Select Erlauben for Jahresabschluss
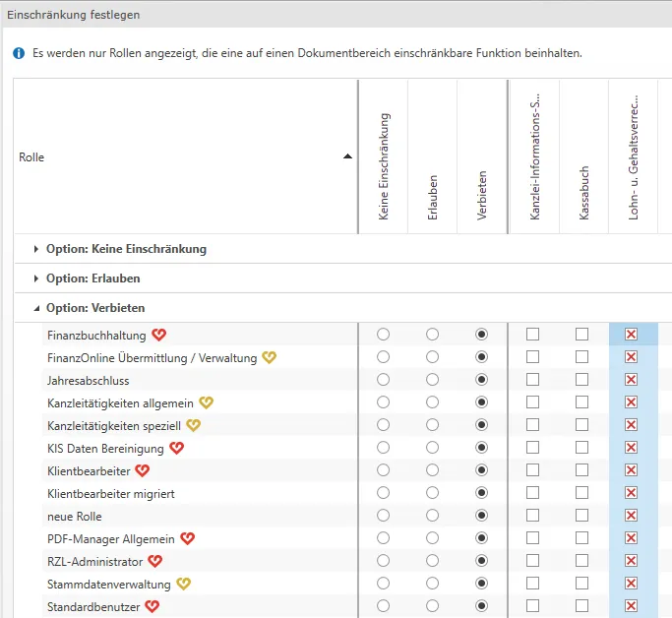This screenshot has height=618, width=672. point(433,380)
